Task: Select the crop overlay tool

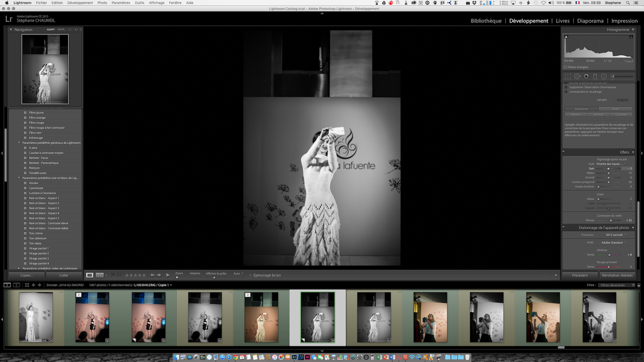Action: (x=568, y=76)
